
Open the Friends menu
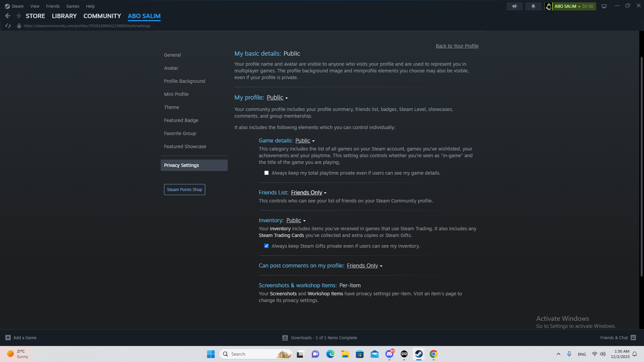[53, 6]
